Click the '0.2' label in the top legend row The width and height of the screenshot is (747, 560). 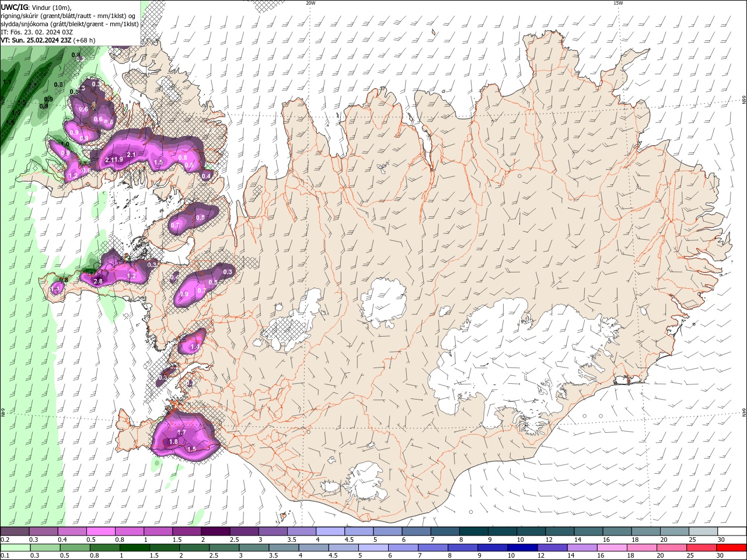click(5, 540)
